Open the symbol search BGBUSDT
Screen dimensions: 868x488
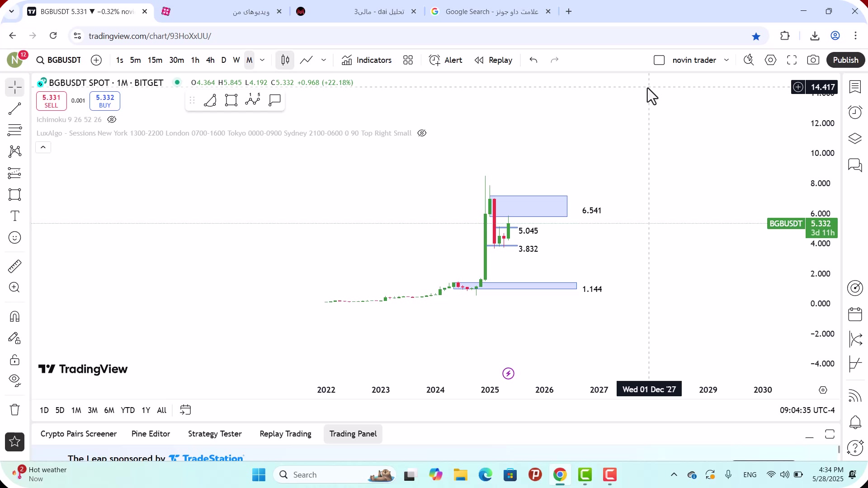click(x=59, y=60)
